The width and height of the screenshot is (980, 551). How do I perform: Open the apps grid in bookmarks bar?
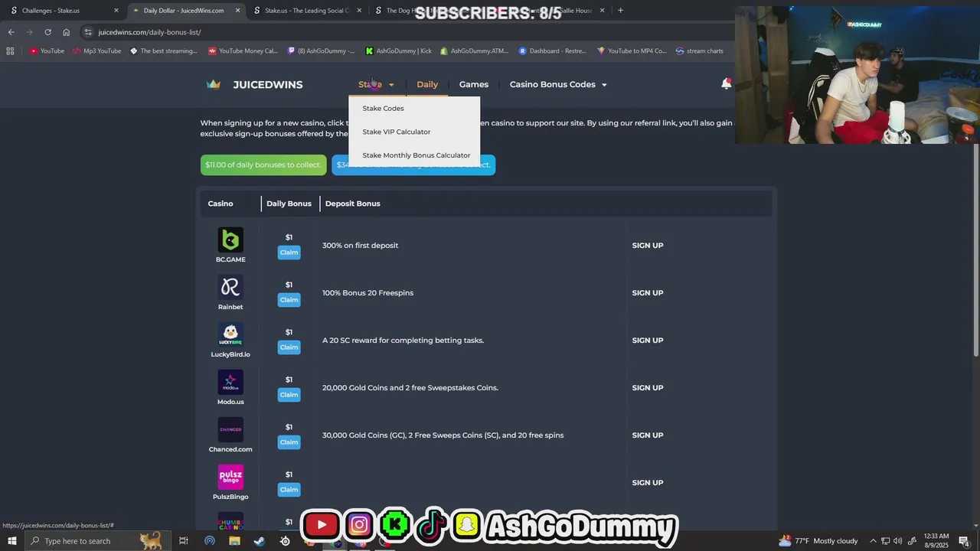point(10,51)
